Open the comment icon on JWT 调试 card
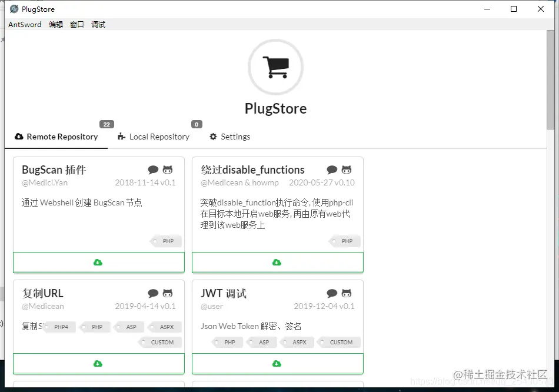This screenshot has width=559, height=392. [x=332, y=293]
